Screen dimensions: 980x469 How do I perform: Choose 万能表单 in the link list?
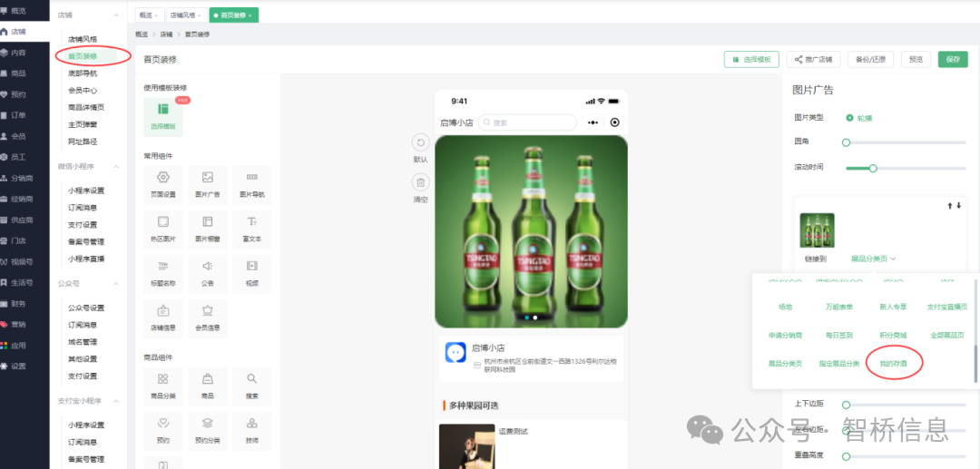[x=838, y=308]
